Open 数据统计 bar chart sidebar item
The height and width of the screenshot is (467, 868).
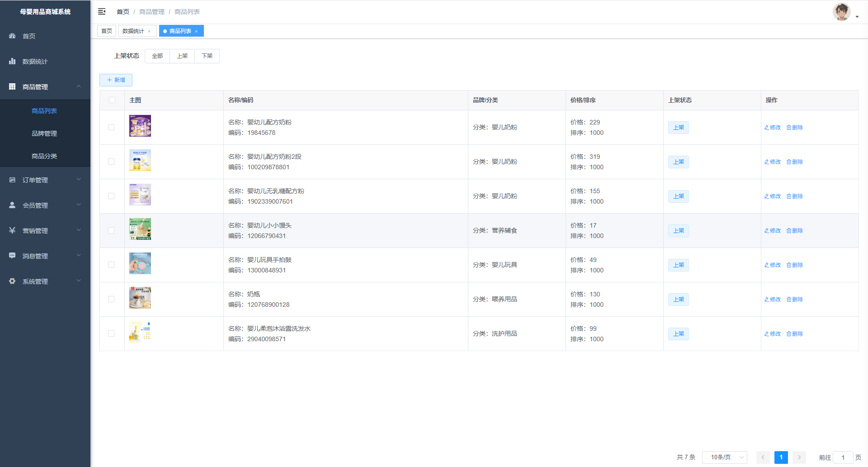click(x=13, y=62)
